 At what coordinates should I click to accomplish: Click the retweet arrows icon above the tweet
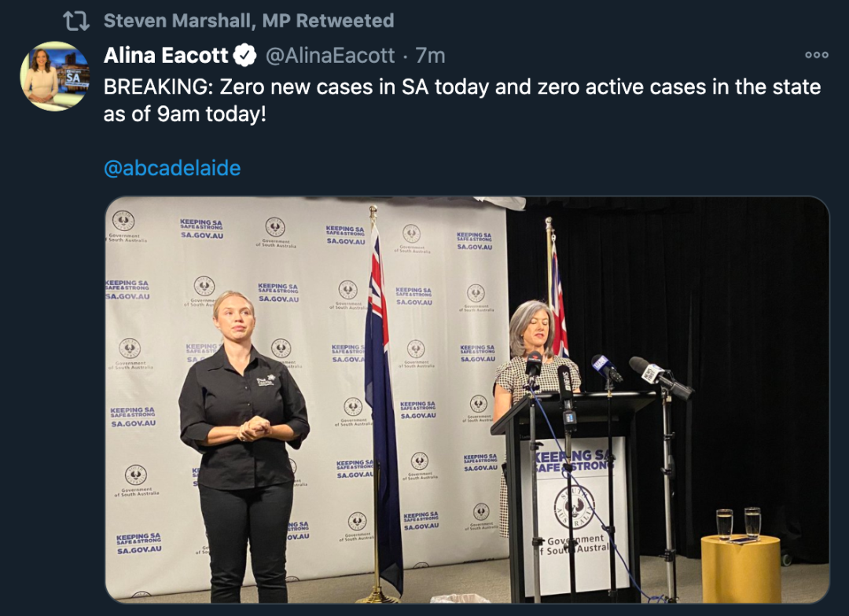point(75,21)
